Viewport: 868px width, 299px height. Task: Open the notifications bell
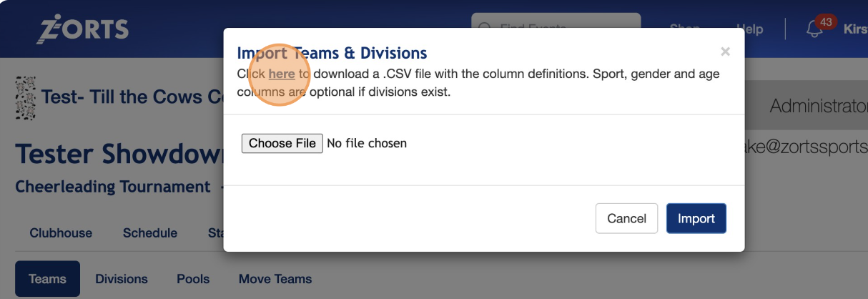pyautogui.click(x=814, y=29)
